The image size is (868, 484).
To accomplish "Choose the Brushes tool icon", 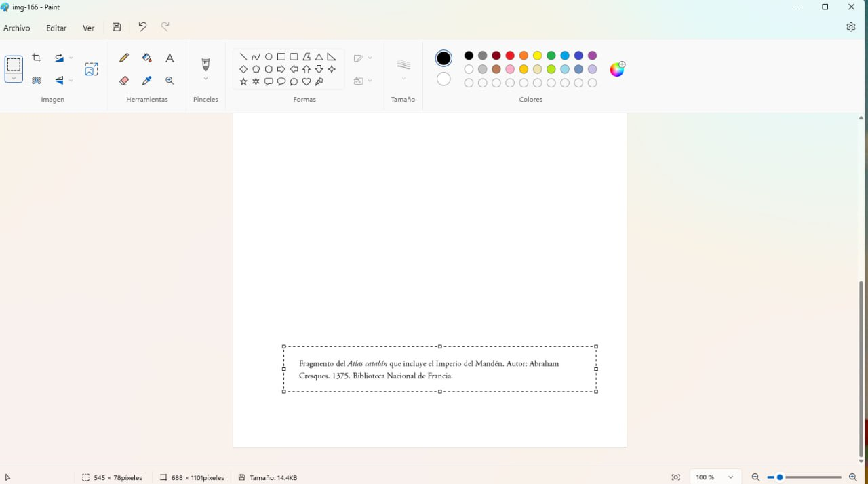I will click(205, 64).
